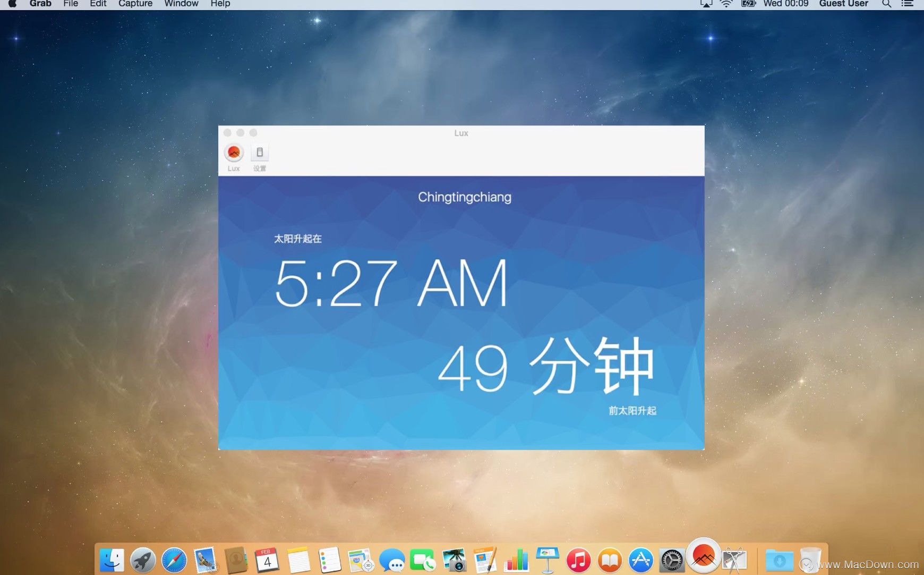Click the Lux app icon in Dock

pyautogui.click(x=704, y=556)
